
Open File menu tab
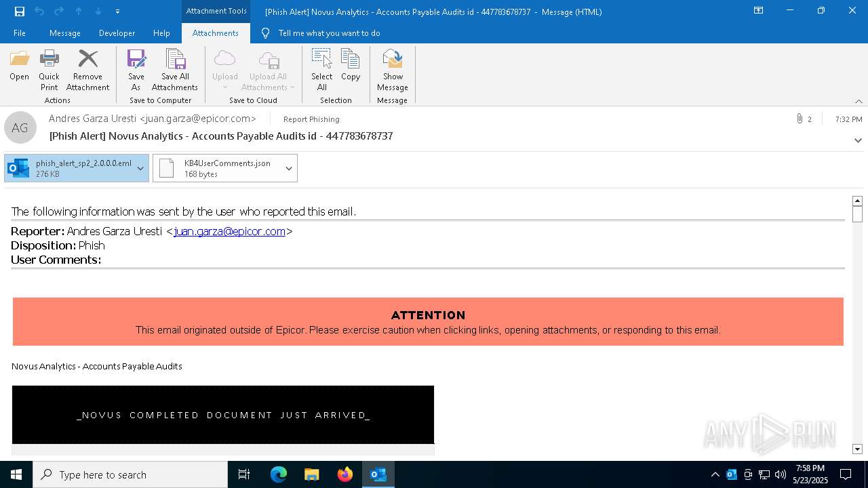20,33
